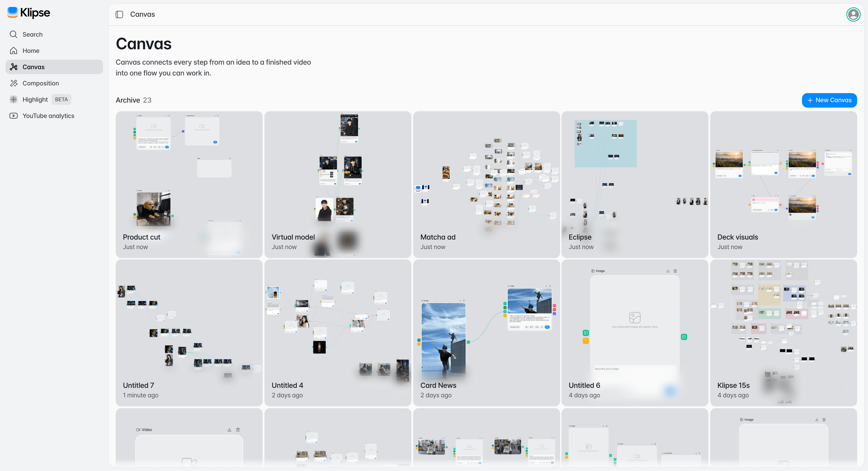This screenshot has height=471, width=868.
Task: Open the Untitled 6 canvas
Action: point(635,333)
